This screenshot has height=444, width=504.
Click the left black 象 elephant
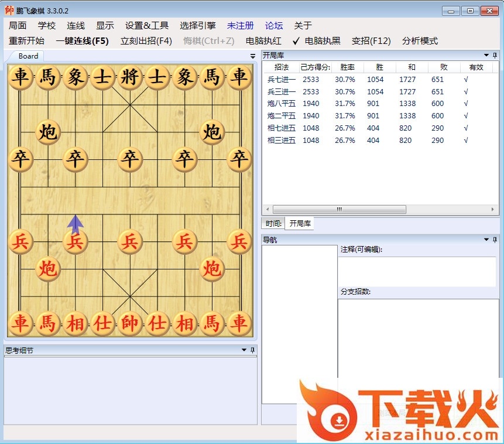click(x=75, y=77)
